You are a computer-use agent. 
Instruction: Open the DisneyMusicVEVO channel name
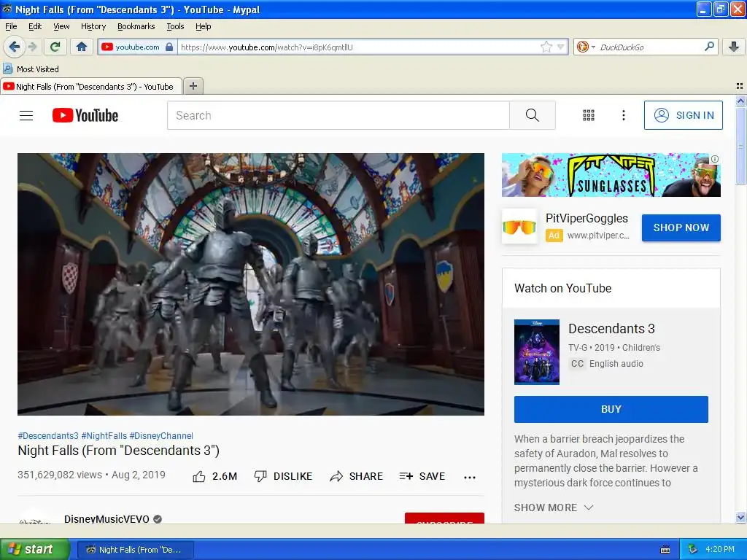[107, 518]
